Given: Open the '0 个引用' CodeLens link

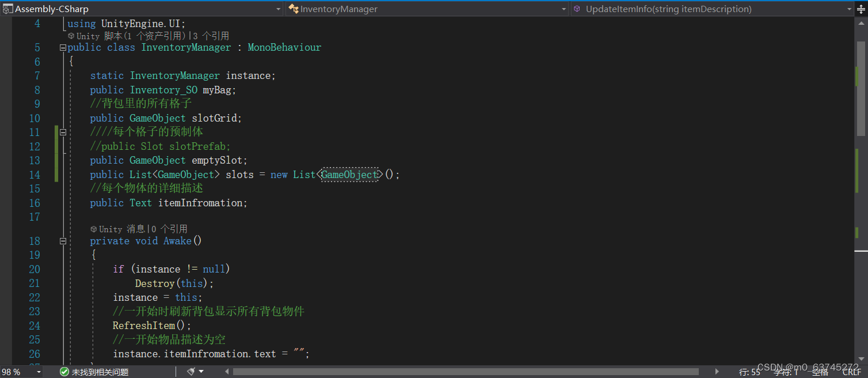Looking at the screenshot, I should 169,229.
